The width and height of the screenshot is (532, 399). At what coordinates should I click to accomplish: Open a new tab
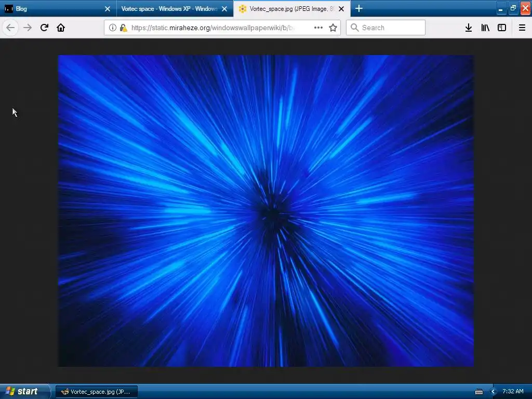[359, 8]
